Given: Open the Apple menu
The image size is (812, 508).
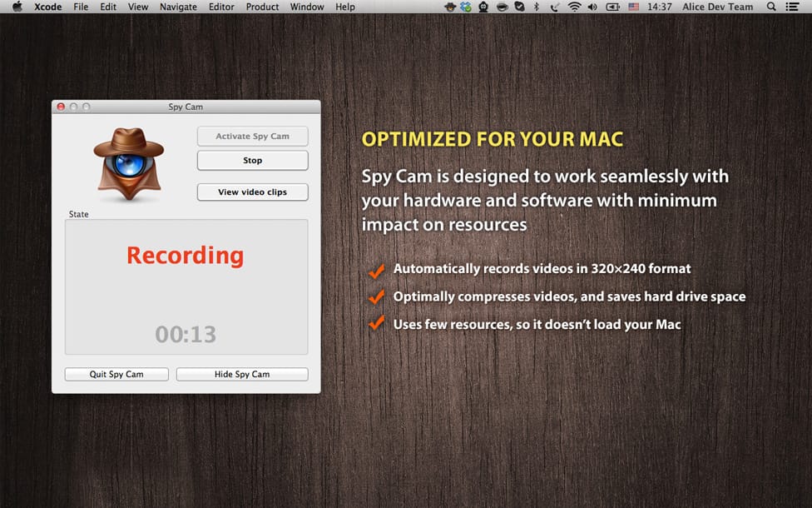Looking at the screenshot, I should coord(17,7).
